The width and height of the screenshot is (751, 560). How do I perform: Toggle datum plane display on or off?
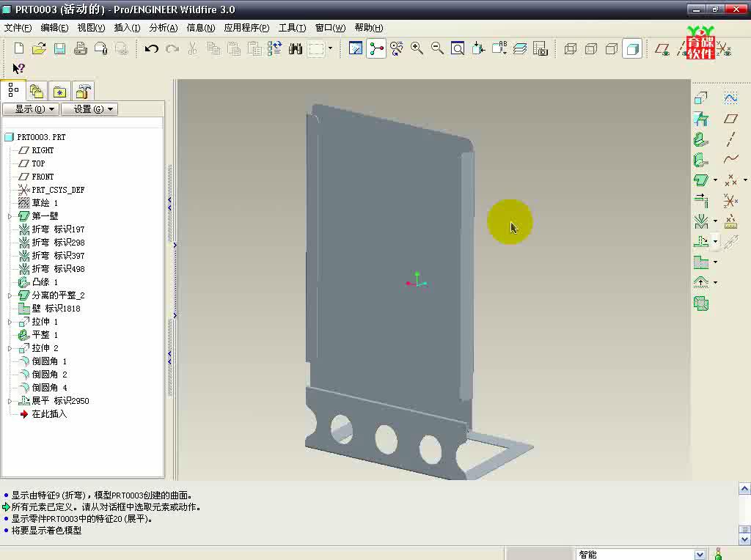pos(662,49)
